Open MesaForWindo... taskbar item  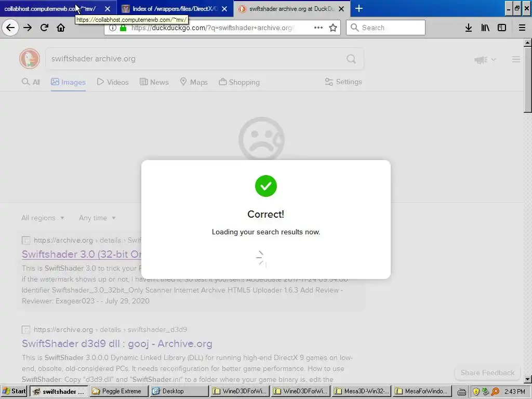(x=422, y=391)
